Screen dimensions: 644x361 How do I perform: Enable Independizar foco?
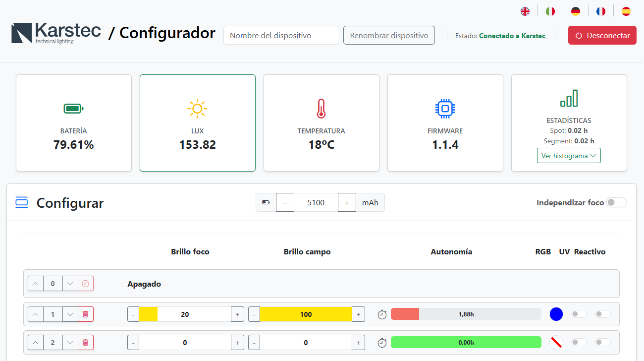[616, 202]
